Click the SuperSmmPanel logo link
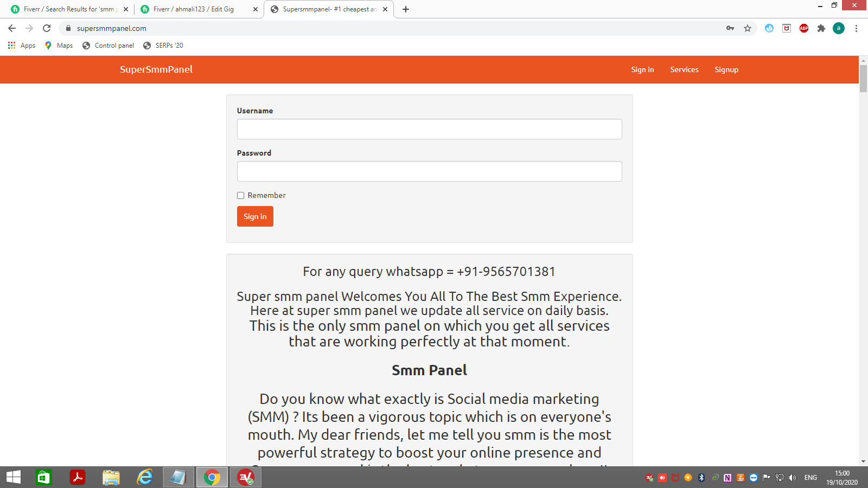 (156, 69)
